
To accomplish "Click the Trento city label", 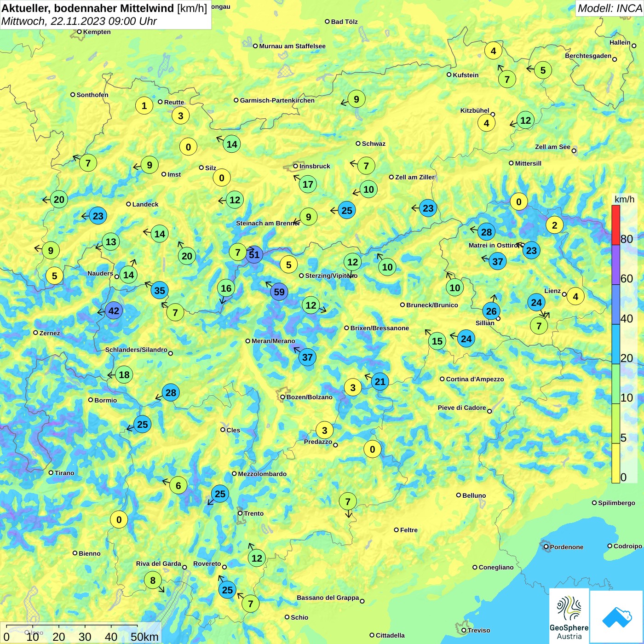I will click(254, 513).
